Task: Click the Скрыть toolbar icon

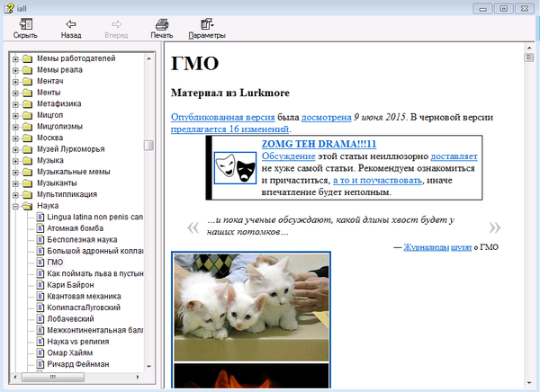Action: [x=26, y=24]
